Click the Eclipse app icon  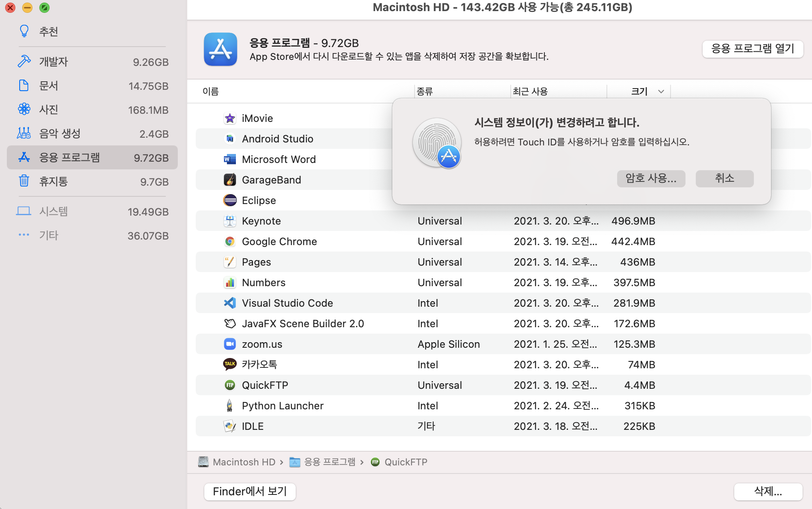pos(230,201)
